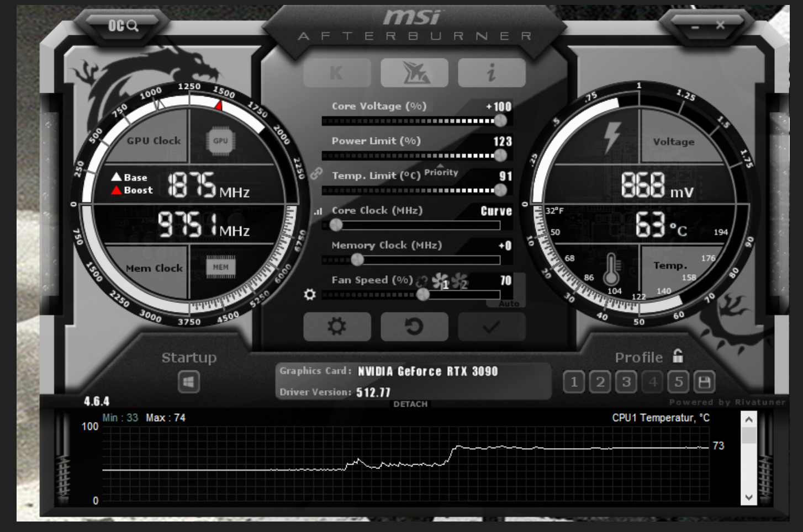Click the Core Clock 'Curve' value
This screenshot has width=803, height=532.
496,211
